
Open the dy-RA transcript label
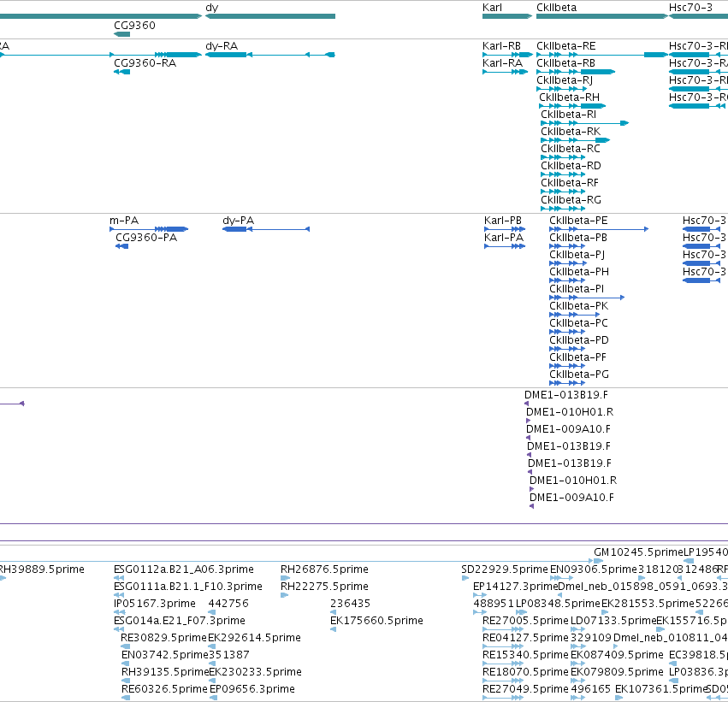pos(222,46)
